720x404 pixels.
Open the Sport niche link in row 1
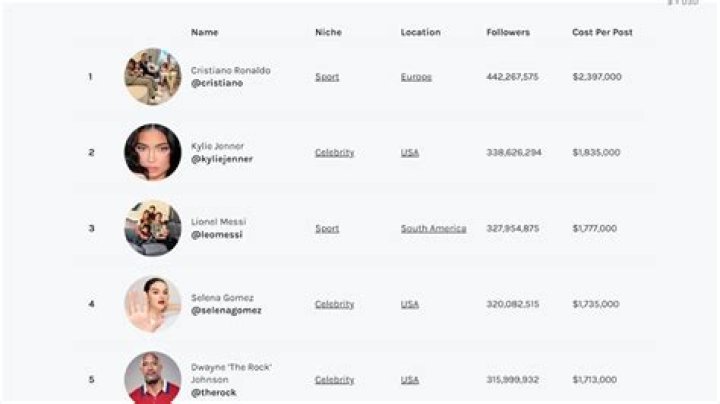[x=327, y=77]
